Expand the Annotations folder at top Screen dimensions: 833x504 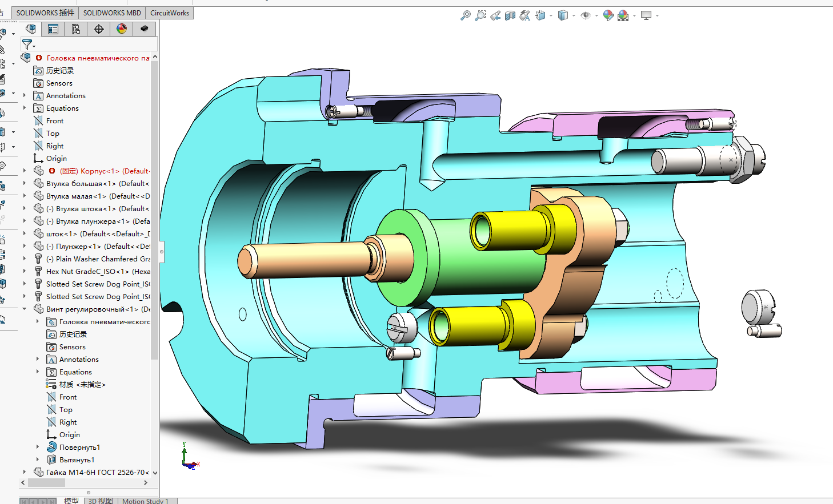(24, 95)
